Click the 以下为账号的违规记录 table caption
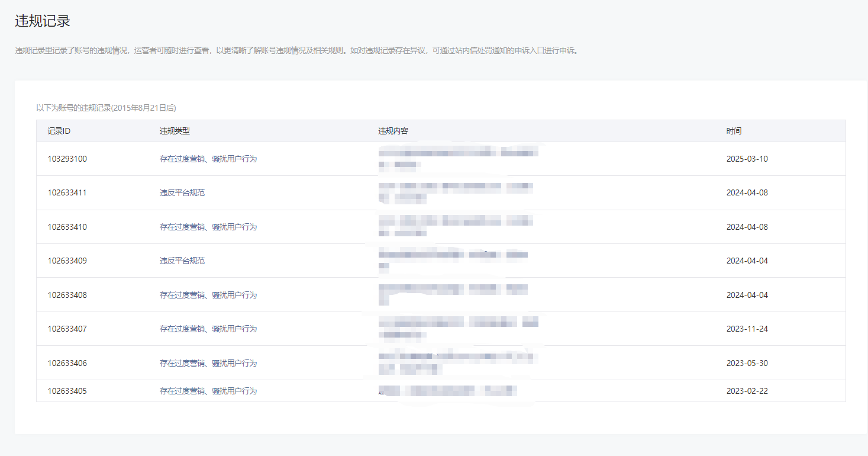 tap(106, 108)
